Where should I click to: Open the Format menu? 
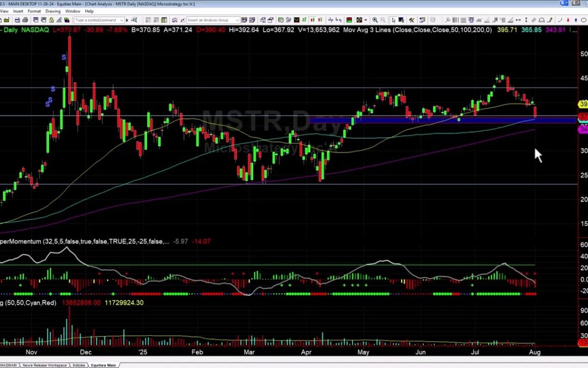tap(34, 11)
